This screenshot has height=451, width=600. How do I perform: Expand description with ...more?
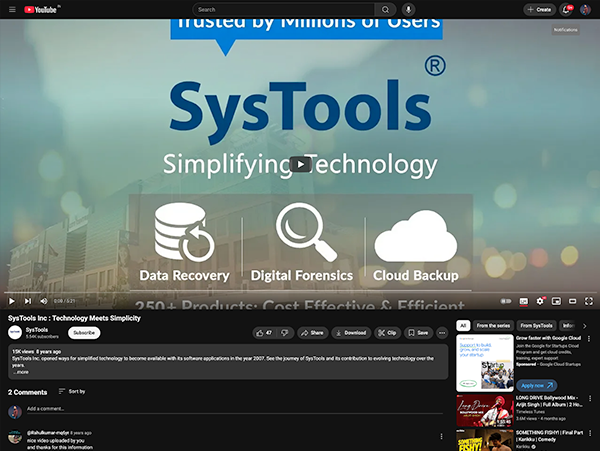(21, 372)
